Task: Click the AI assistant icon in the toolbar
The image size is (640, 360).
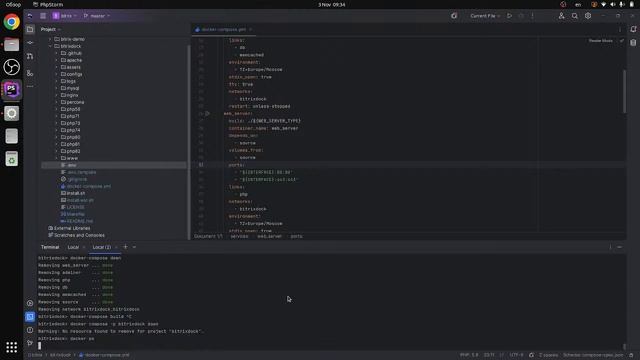Action: pyautogui.click(x=454, y=16)
